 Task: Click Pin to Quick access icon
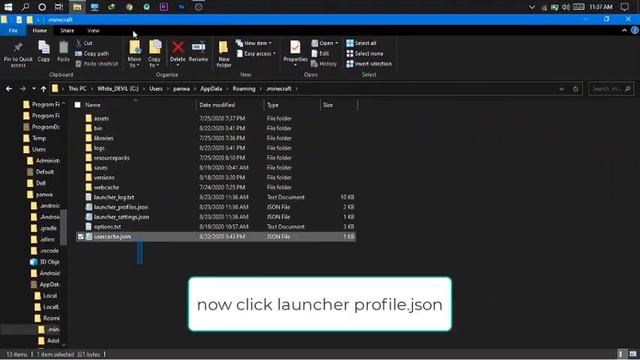[x=18, y=48]
